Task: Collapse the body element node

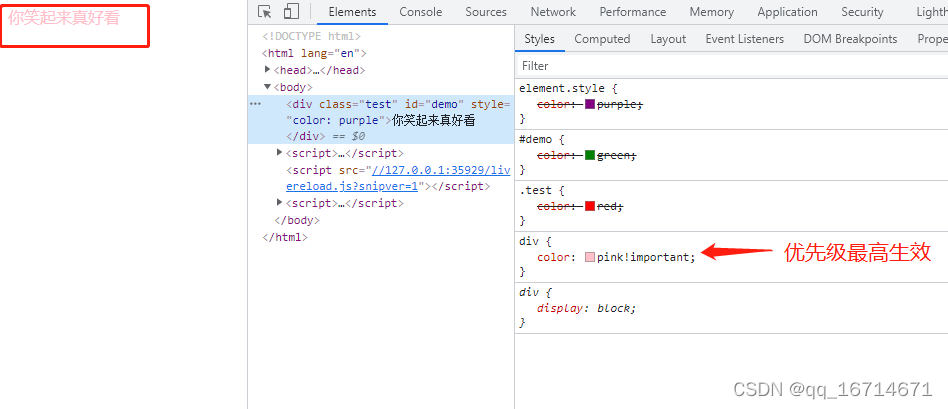Action: click(x=268, y=87)
